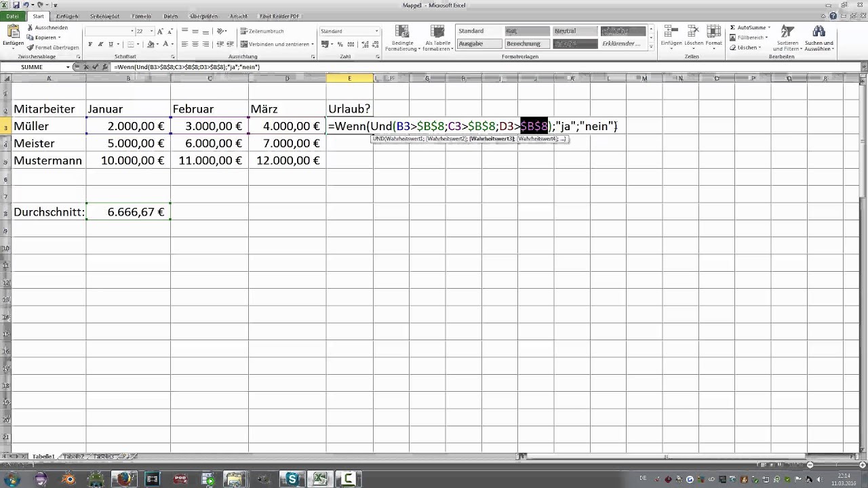Open Windows Start button
The width and height of the screenshot is (868, 488).
pyautogui.click(x=12, y=479)
